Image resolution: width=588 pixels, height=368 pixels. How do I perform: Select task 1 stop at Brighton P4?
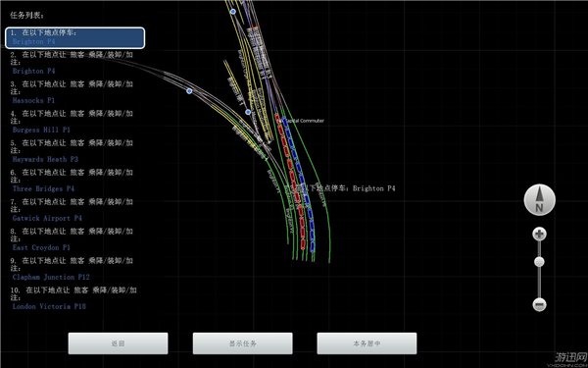(x=75, y=37)
